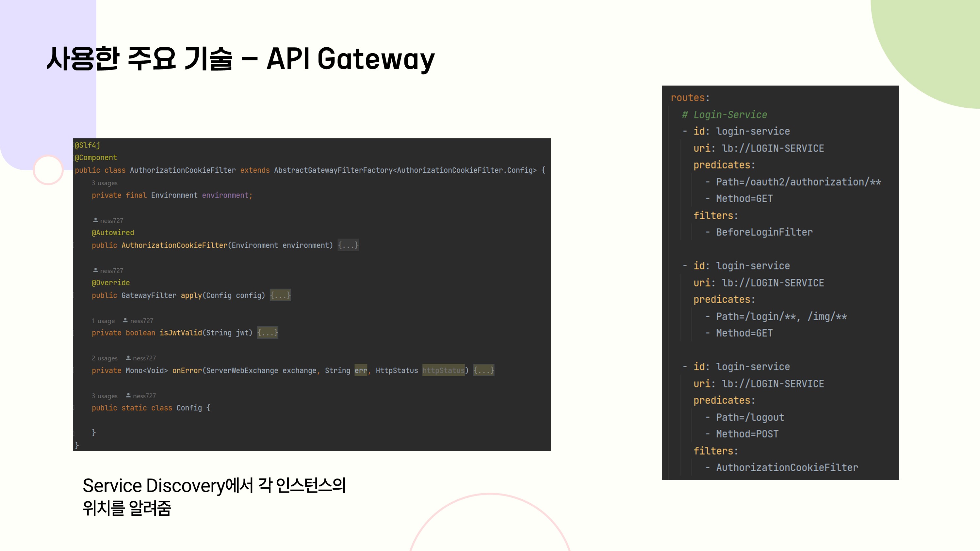Open '2 usages' hint above onError

coord(105,358)
